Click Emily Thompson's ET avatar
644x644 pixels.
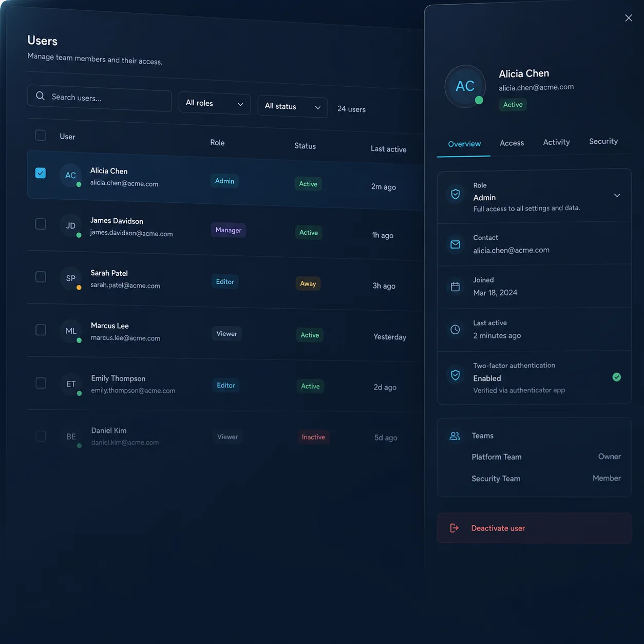(71, 384)
